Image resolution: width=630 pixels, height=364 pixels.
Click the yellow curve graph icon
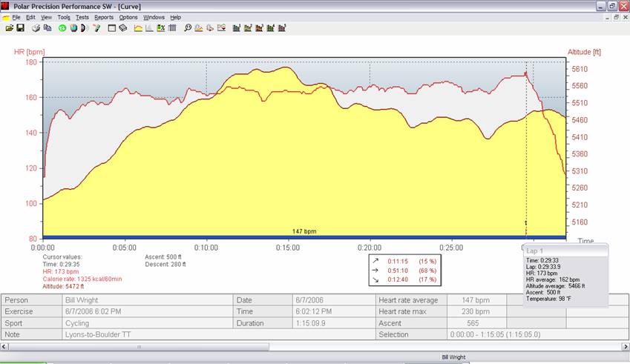138,28
